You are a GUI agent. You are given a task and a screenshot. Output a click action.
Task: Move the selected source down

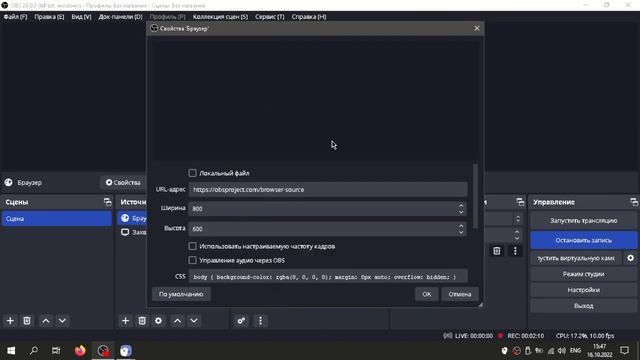(194, 321)
